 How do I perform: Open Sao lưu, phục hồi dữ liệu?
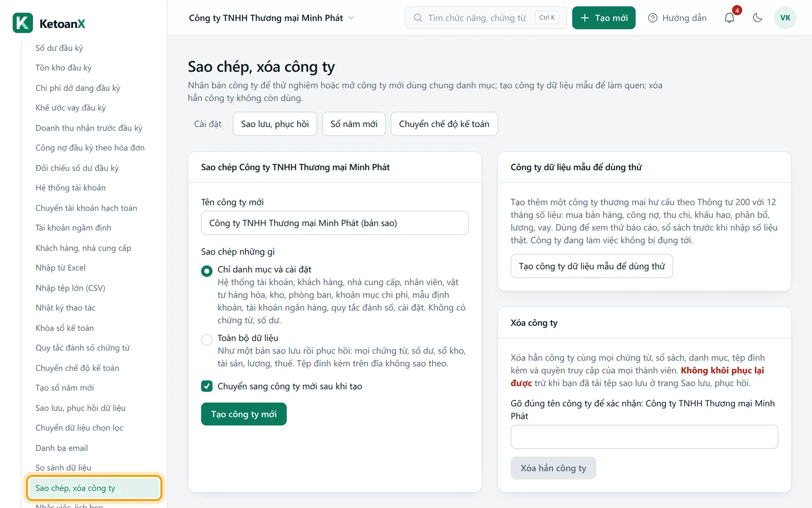pyautogui.click(x=80, y=408)
